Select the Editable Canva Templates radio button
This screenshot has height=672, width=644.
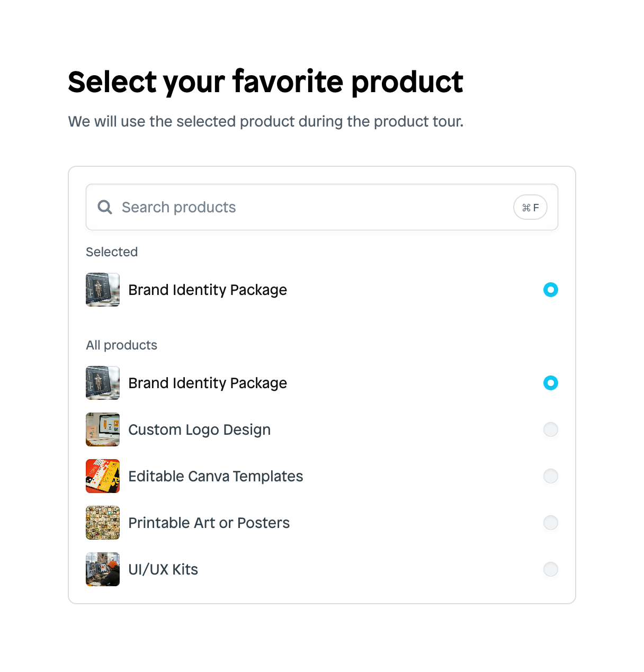(x=551, y=476)
